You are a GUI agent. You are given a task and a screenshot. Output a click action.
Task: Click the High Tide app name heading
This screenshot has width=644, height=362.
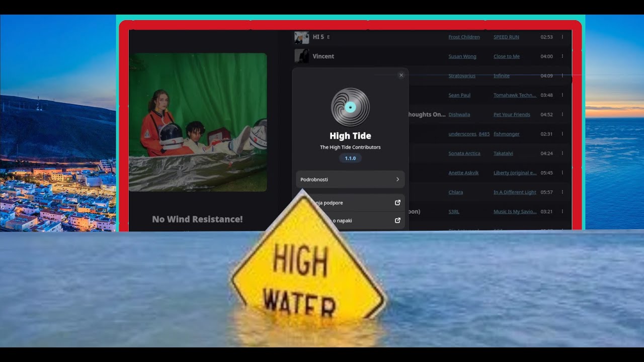[x=350, y=136]
